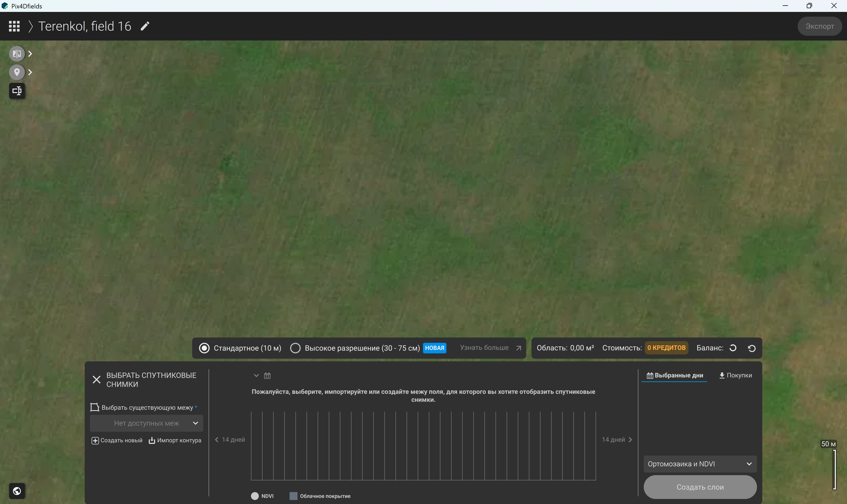The image size is (847, 504).
Task: Edit project name with pencil icon
Action: pyautogui.click(x=145, y=26)
